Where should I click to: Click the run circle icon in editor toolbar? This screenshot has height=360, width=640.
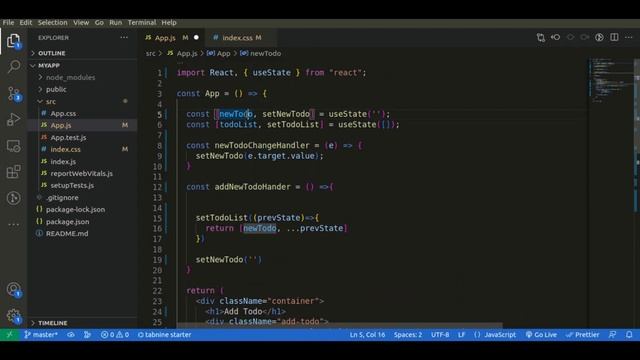pyautogui.click(x=599, y=38)
